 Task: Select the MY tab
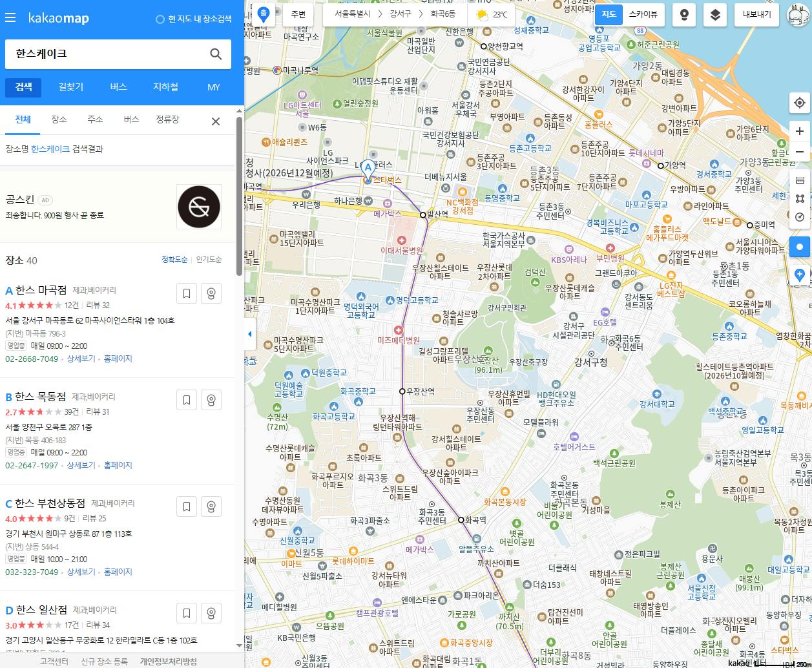(x=213, y=87)
